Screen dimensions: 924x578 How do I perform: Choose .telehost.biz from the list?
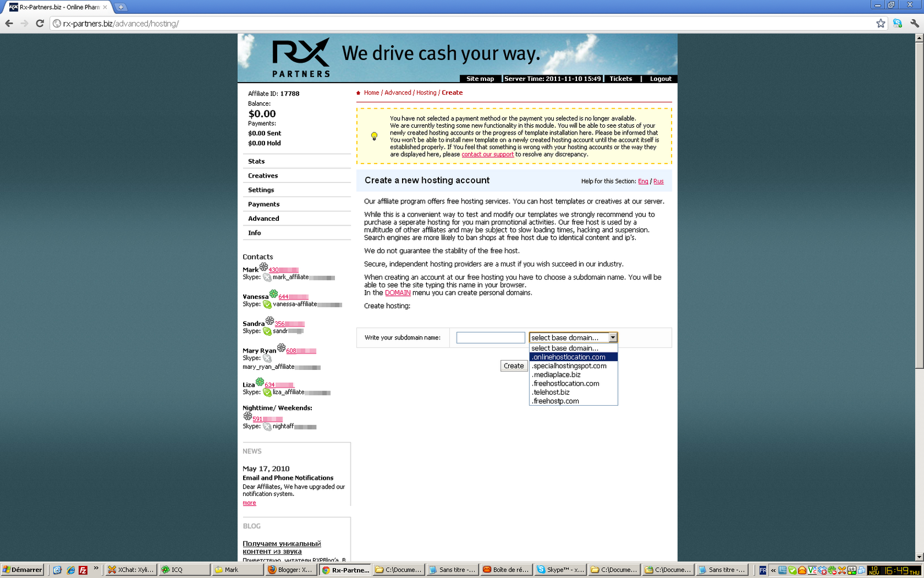coord(573,392)
